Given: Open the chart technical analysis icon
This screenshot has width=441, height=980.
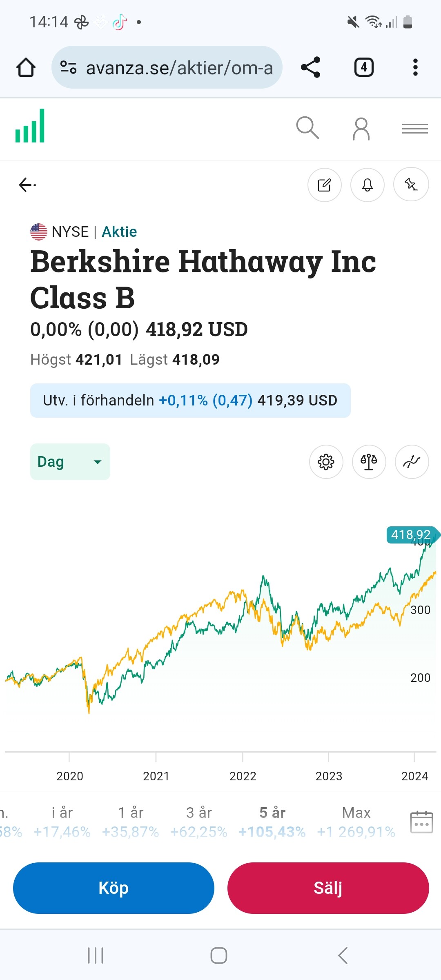Looking at the screenshot, I should click(x=412, y=462).
